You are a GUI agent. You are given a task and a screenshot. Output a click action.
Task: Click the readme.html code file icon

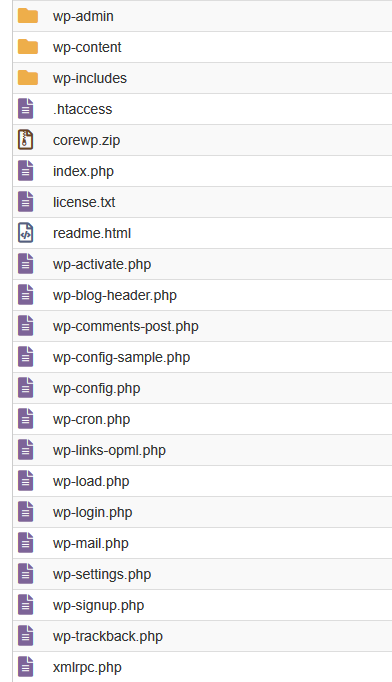click(x=26, y=233)
